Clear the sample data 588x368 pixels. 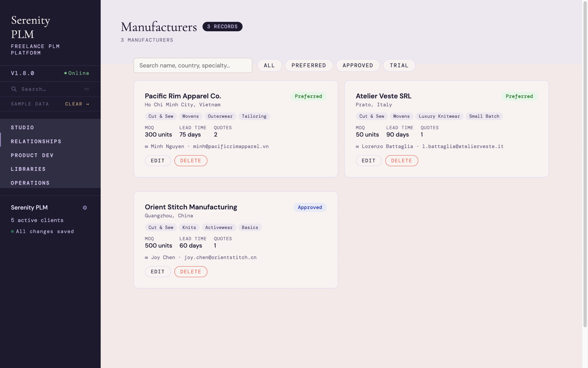[77, 104]
